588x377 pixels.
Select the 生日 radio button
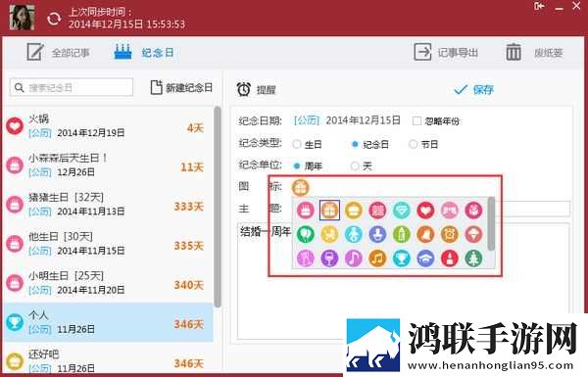(x=297, y=144)
